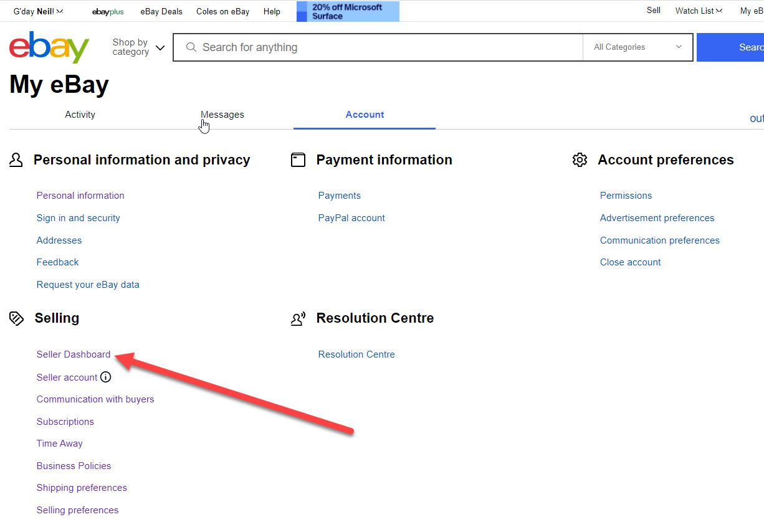The width and height of the screenshot is (764, 532).
Task: Click the Personal information person icon
Action: (x=16, y=160)
